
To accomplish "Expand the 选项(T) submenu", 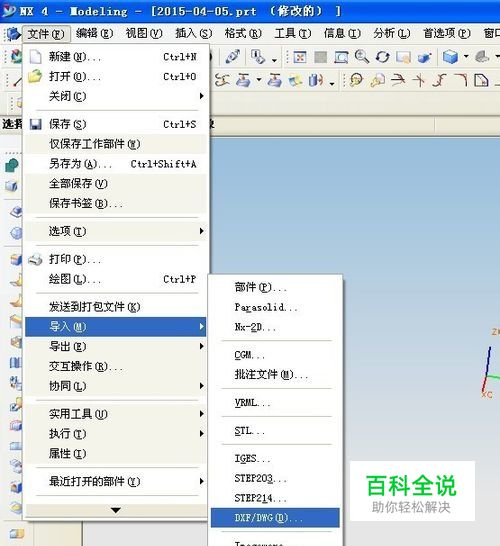I will pos(116,231).
